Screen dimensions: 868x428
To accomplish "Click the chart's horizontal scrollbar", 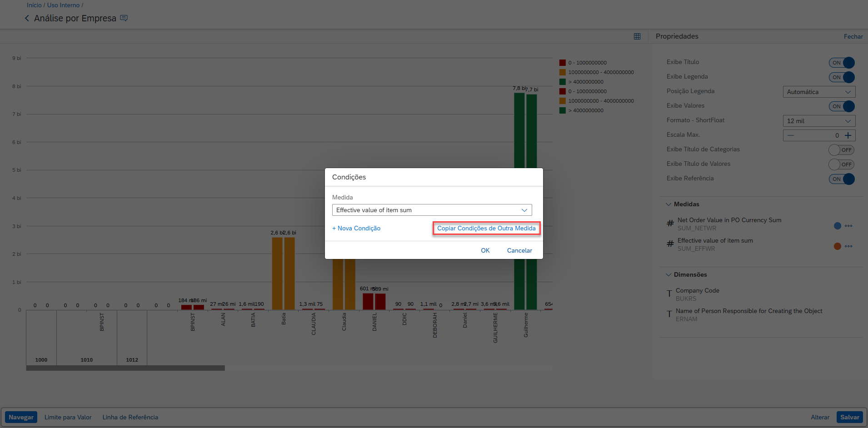I will [125, 368].
